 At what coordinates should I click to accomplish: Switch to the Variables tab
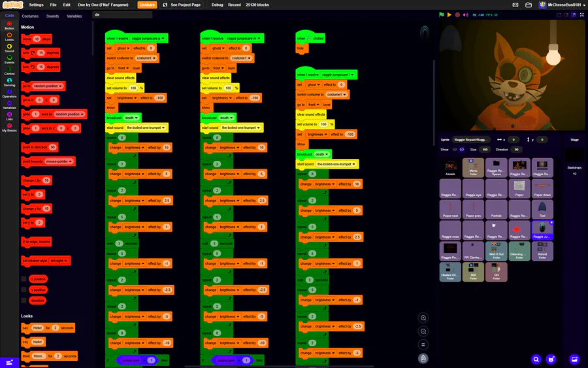(x=74, y=16)
